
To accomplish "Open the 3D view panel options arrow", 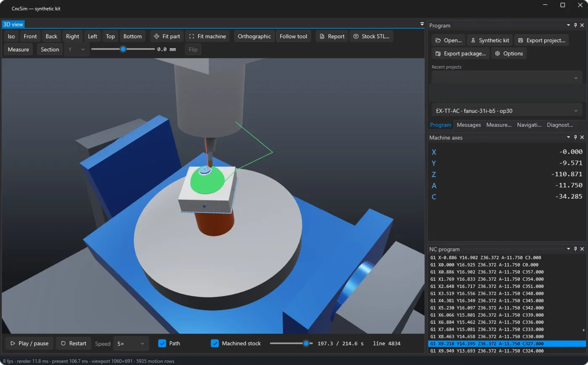I will pos(422,24).
